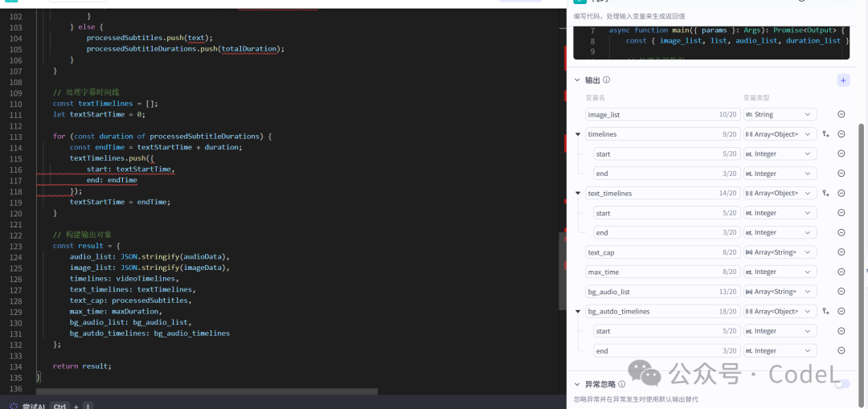The height and width of the screenshot is (409, 868).
Task: Delete the end field under text_timelines
Action: pos(841,232)
